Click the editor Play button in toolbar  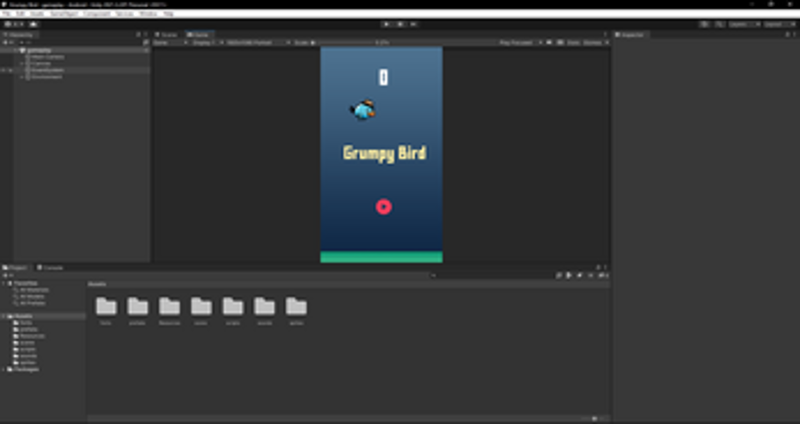(x=387, y=24)
